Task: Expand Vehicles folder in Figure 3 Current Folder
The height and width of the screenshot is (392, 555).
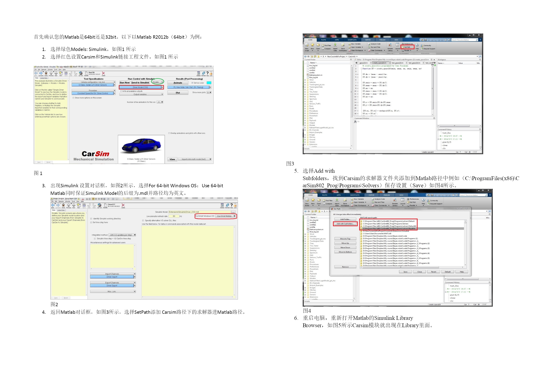Action: (305, 82)
